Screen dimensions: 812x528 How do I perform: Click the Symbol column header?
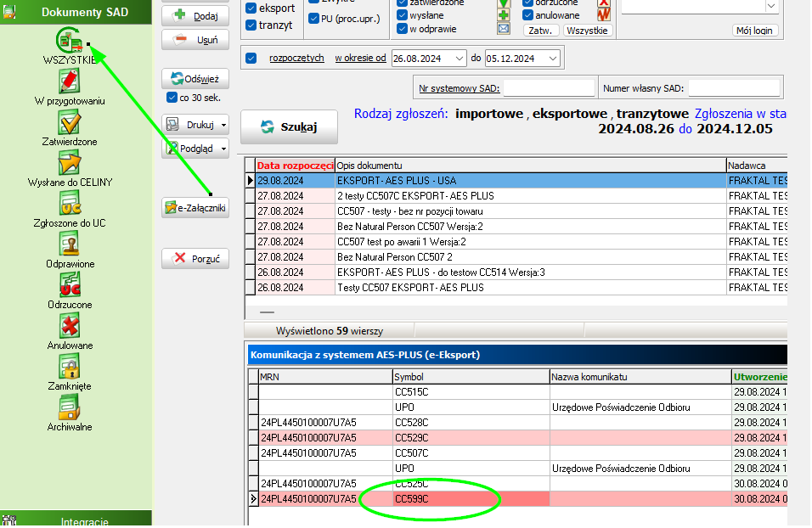(471, 377)
